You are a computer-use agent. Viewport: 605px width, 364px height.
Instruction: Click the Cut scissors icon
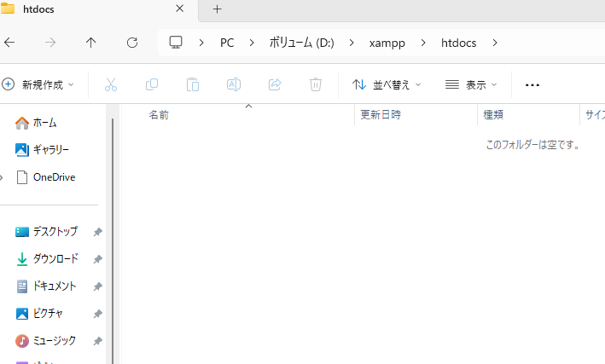click(111, 84)
